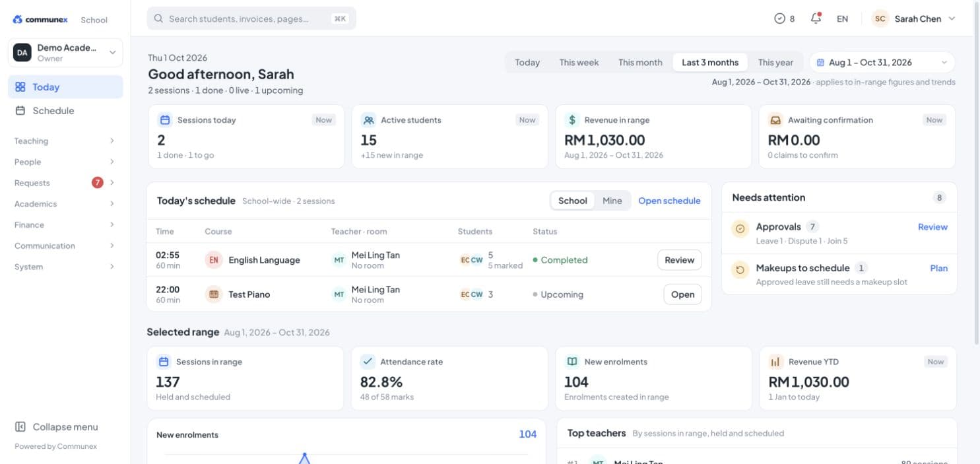The image size is (980, 464).
Task: Open the notifications bell
Action: coord(816,18)
